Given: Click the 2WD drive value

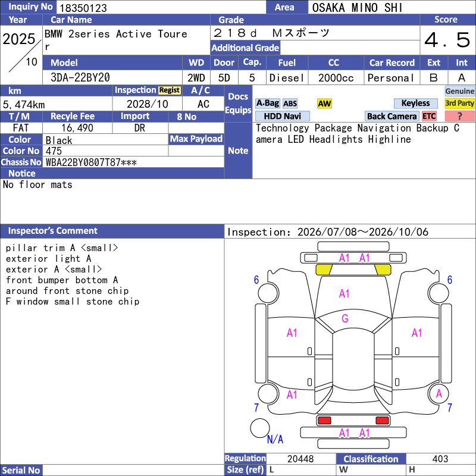Looking at the screenshot, I should click(196, 78).
